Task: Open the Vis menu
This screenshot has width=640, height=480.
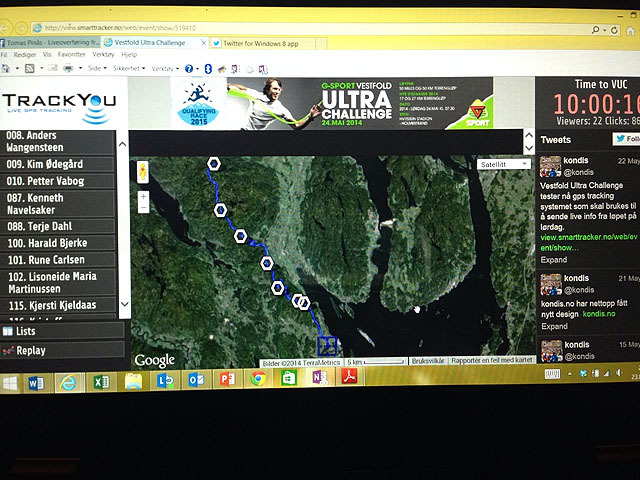Action: pos(47,54)
